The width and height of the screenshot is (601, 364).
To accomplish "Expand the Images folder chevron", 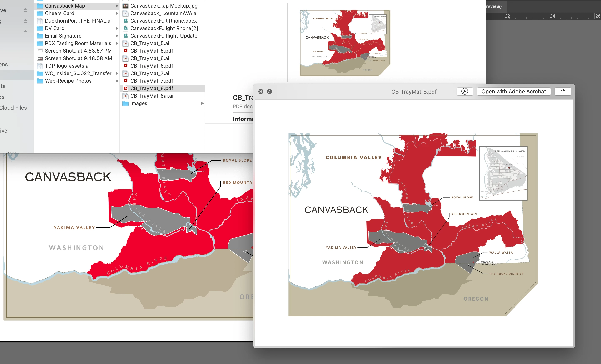I will coord(202,103).
